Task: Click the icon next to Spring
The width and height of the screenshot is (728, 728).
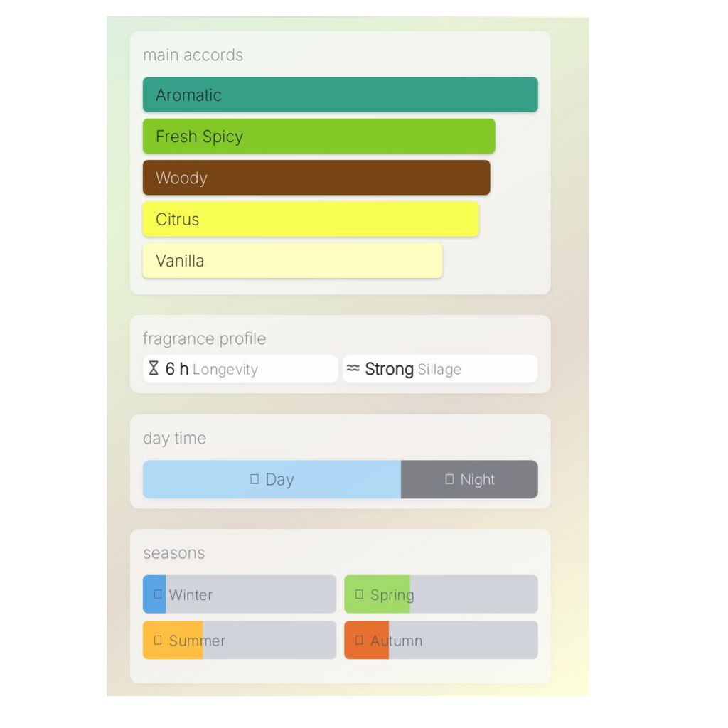Action: [359, 594]
